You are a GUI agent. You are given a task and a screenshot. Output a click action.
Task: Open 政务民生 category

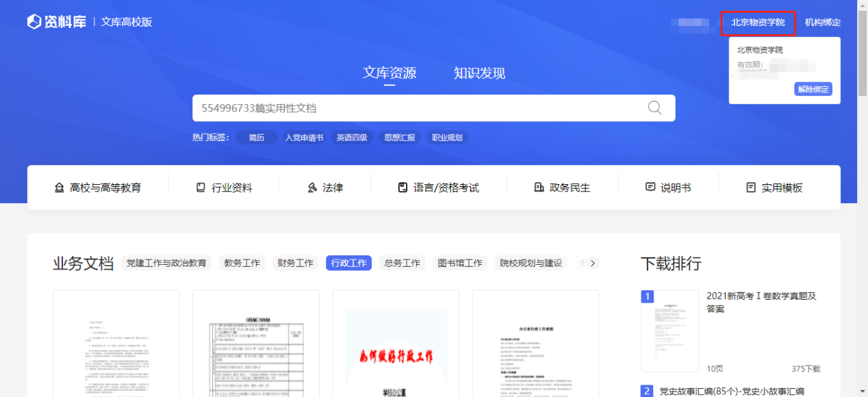click(x=561, y=188)
